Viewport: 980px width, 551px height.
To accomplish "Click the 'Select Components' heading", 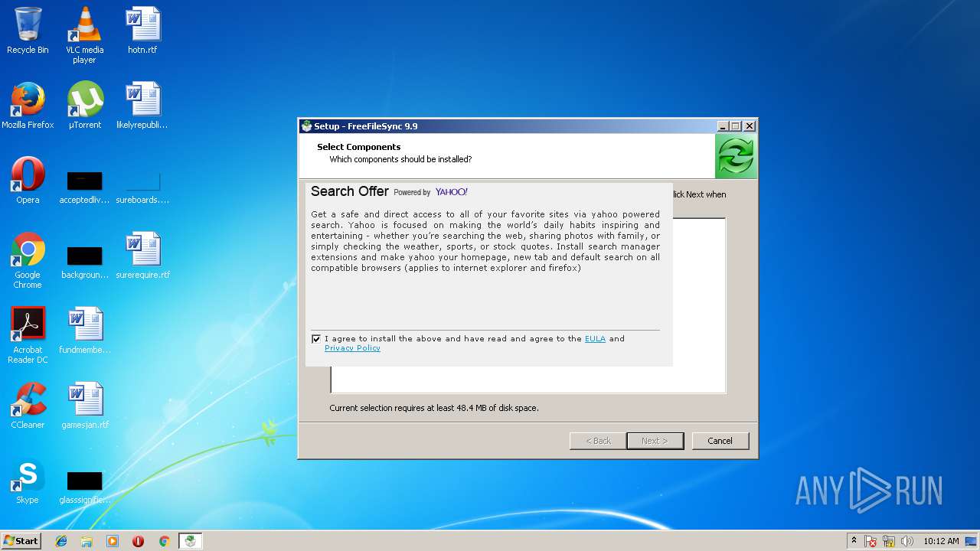I will [x=359, y=147].
